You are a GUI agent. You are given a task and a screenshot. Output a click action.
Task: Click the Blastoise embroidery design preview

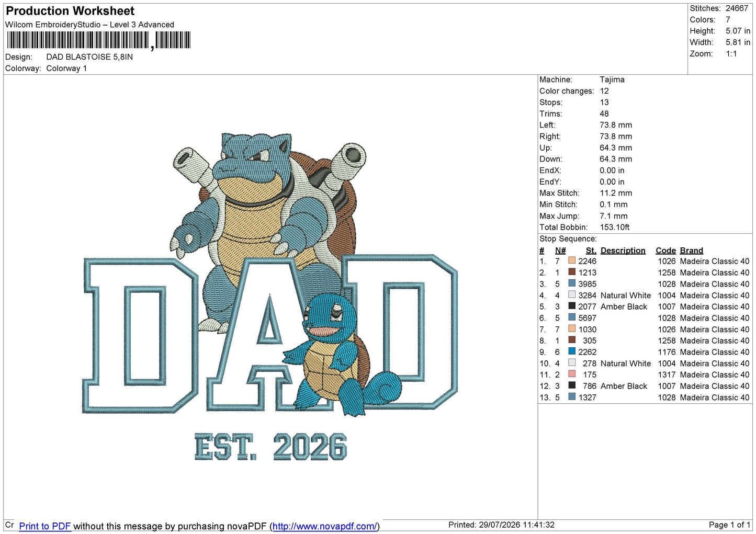tap(270, 296)
